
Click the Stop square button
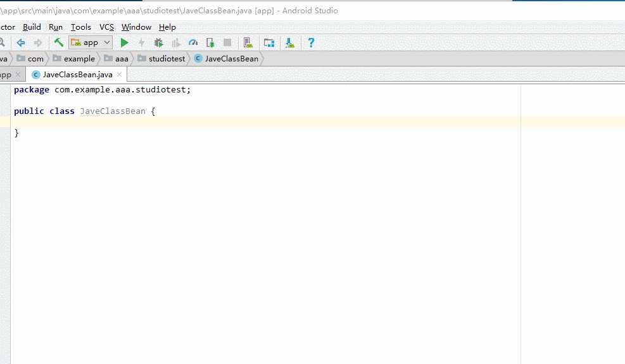(227, 42)
